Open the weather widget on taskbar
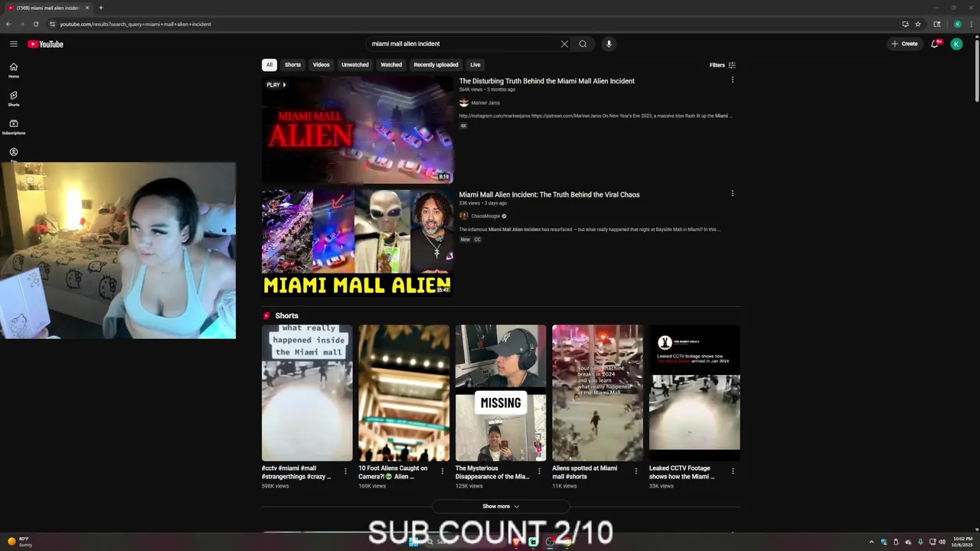The image size is (980, 551). point(21,542)
